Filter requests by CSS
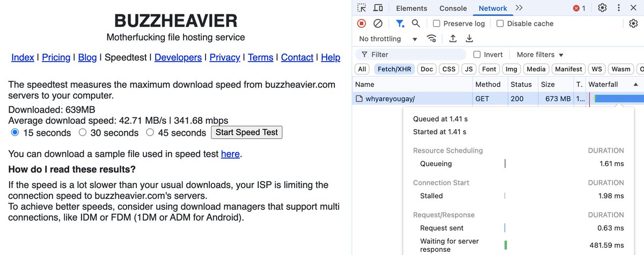644x255 pixels. pyautogui.click(x=449, y=69)
